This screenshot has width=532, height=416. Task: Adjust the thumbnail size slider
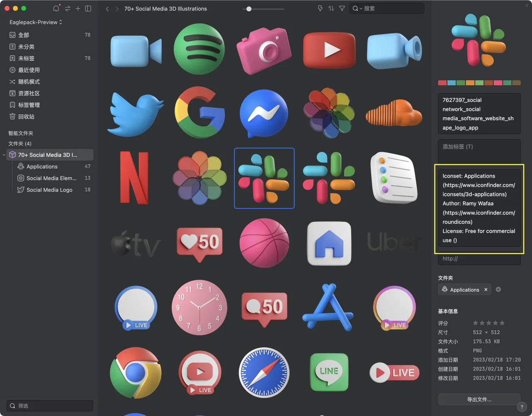(249, 9)
